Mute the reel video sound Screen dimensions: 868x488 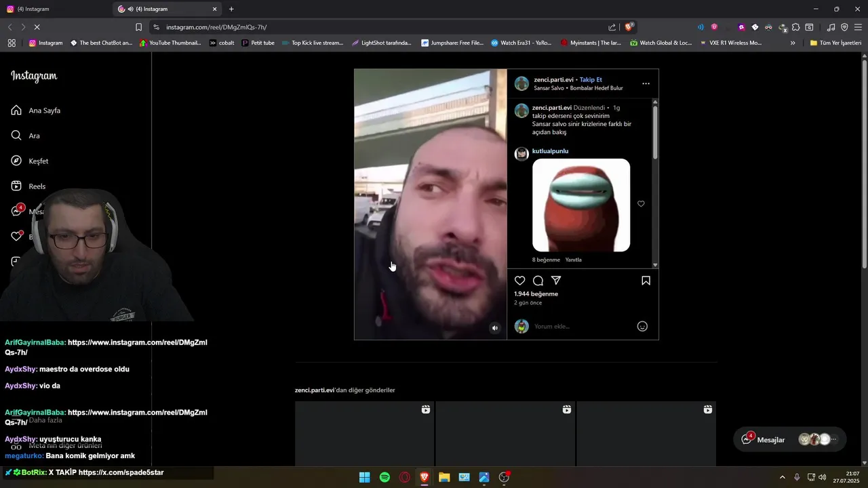[x=495, y=328]
